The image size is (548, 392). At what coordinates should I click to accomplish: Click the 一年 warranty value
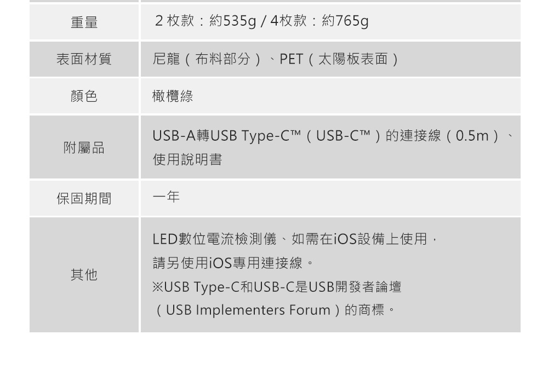point(166,197)
